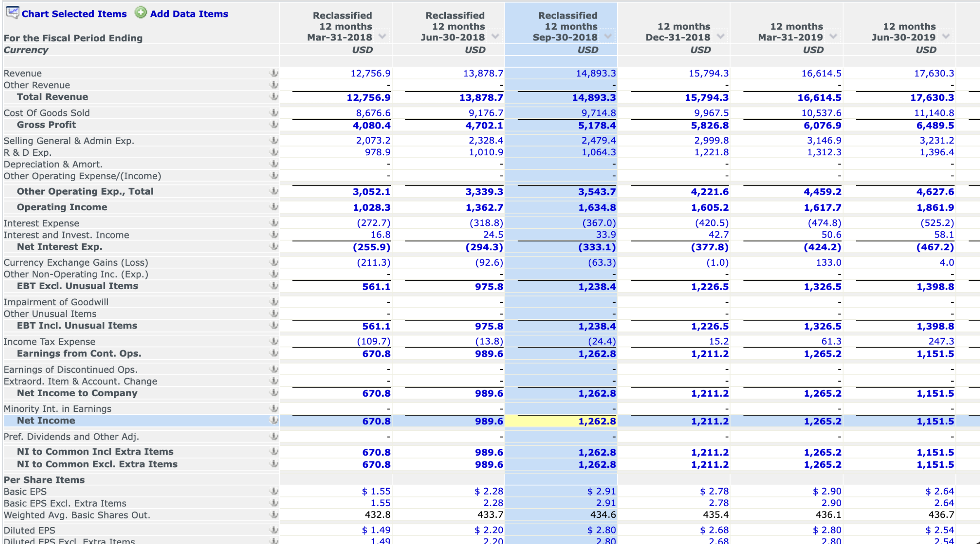Select the highlighted Net Income cell 1,262.8
This screenshot has height=547, width=980.
point(561,421)
